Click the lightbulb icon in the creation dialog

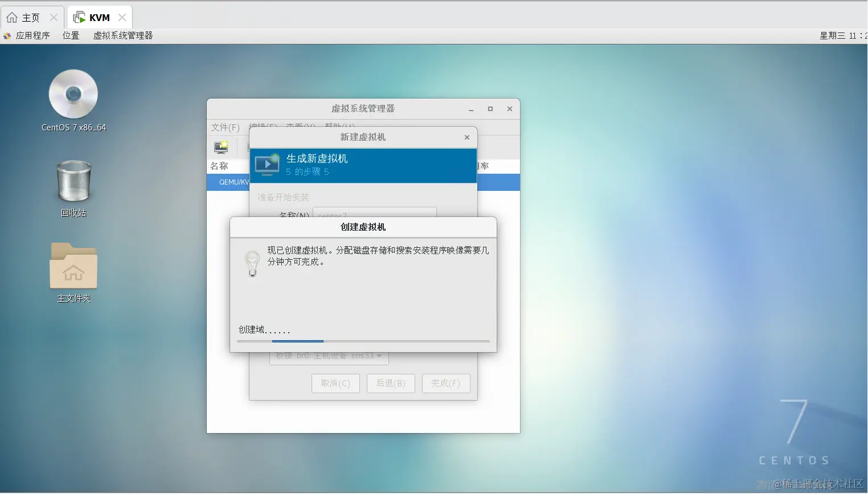(252, 263)
